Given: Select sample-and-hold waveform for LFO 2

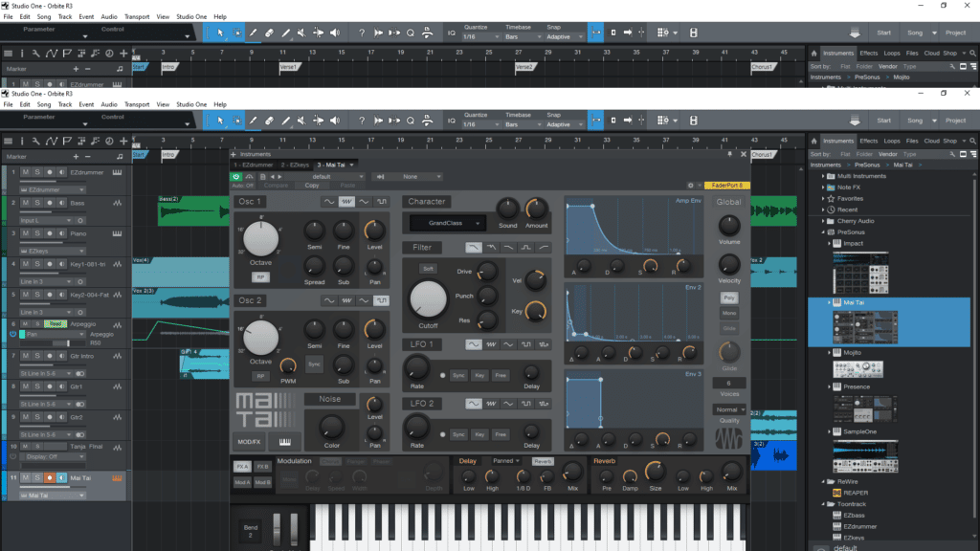Looking at the screenshot, I should 544,404.
